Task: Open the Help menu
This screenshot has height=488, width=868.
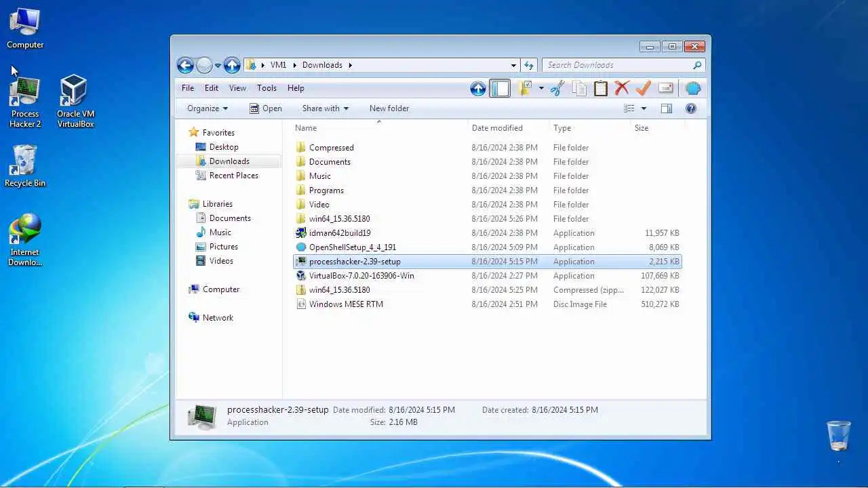Action: 296,88
